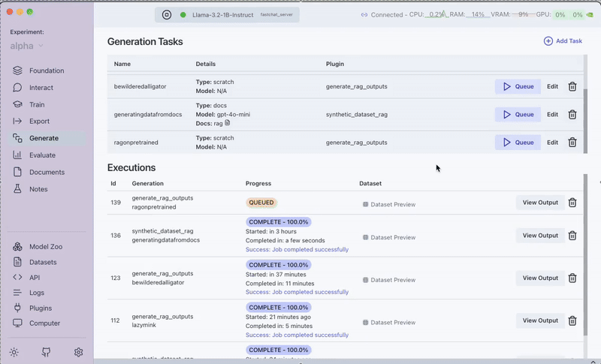Open Dataset Preview for execution 136
This screenshot has width=601, height=364.
pyautogui.click(x=389, y=237)
